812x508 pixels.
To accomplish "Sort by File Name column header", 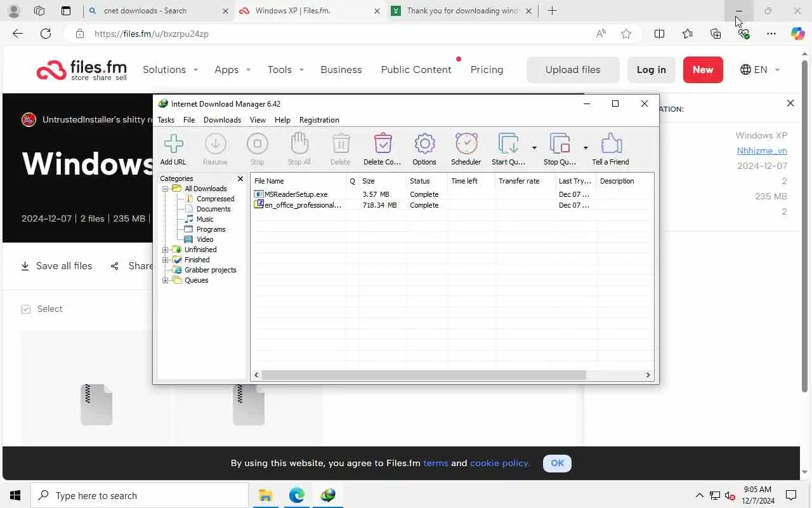I will [298, 181].
